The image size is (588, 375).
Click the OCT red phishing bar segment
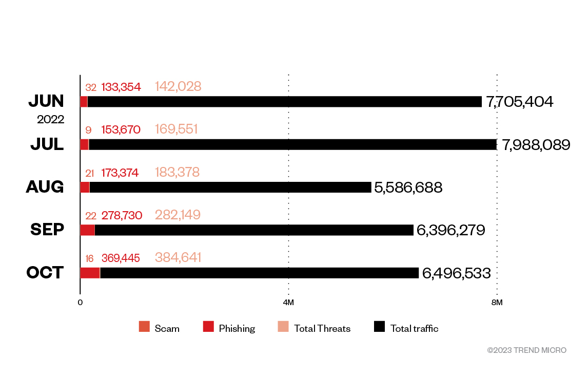[90, 273]
